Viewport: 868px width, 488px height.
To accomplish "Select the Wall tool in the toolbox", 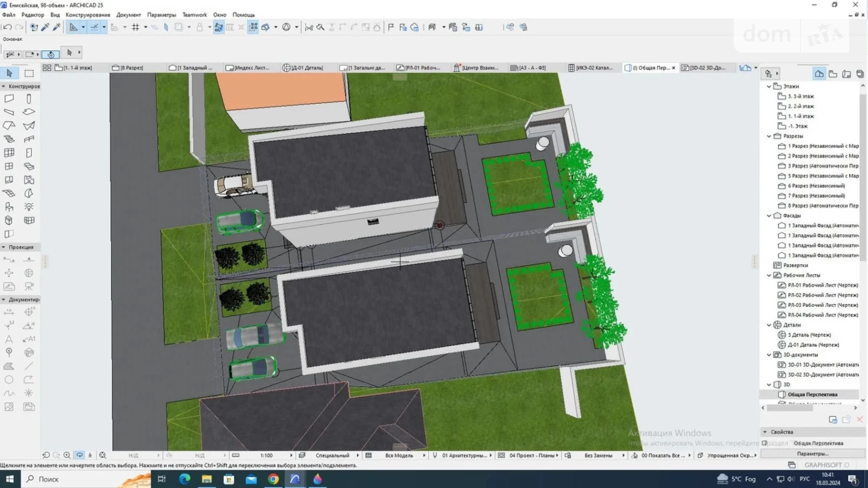I will pyautogui.click(x=9, y=99).
